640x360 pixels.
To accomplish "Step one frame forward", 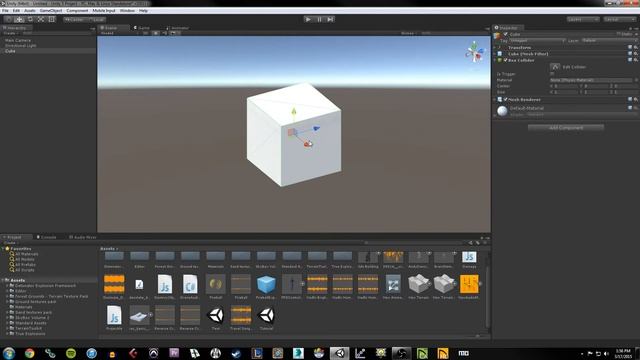I will click(330, 19).
